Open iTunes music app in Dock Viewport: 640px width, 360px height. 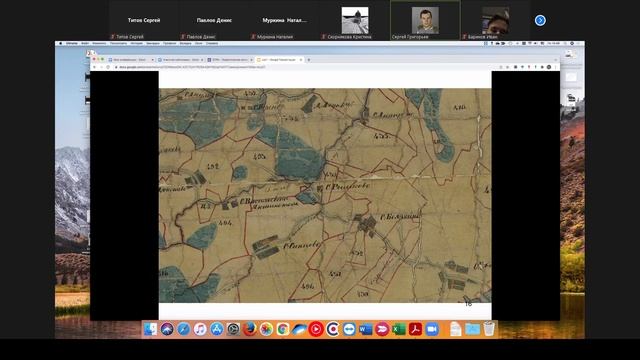pos(200,329)
